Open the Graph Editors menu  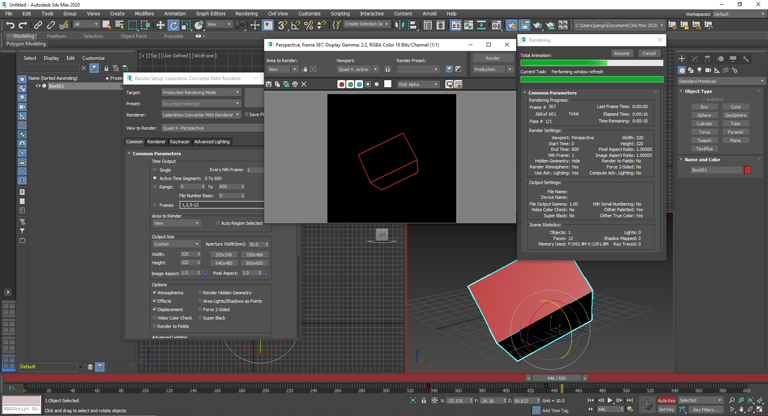point(210,14)
